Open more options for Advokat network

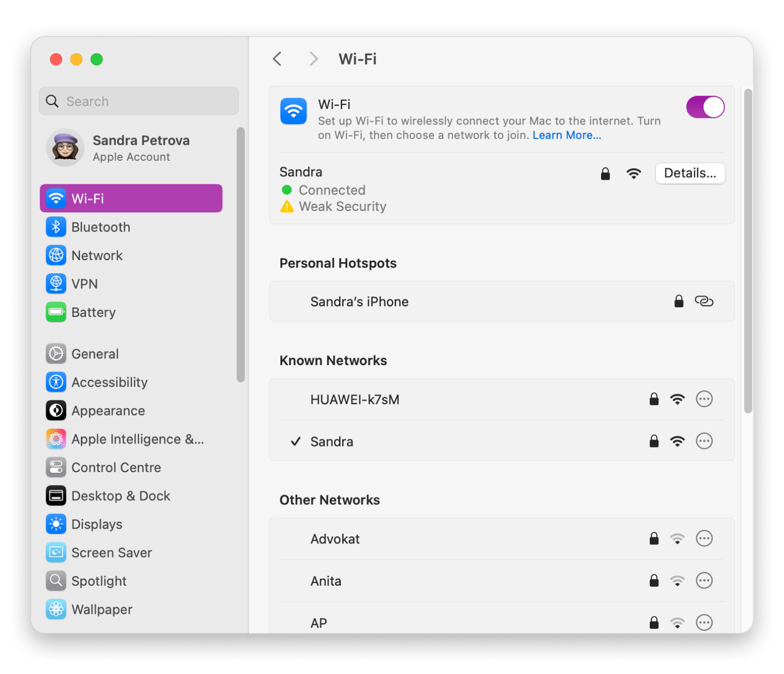click(704, 539)
